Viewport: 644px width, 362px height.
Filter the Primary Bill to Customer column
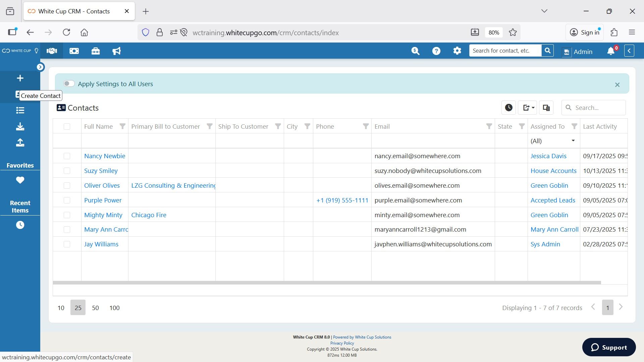(x=210, y=126)
